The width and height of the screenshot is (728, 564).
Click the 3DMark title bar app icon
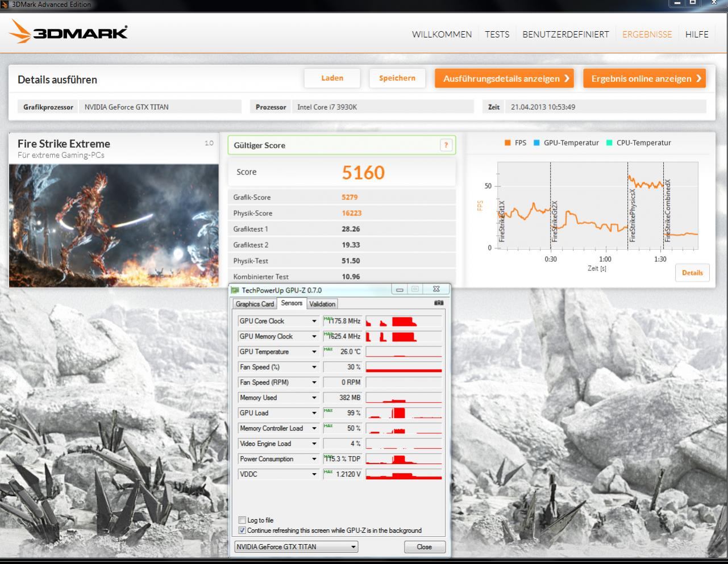pos(5,4)
